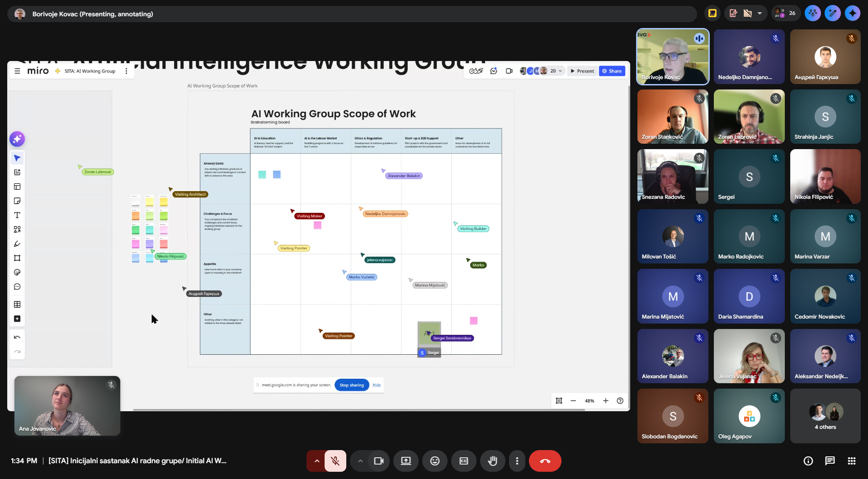The image size is (868, 479).
Task: Click the pink sticky note in Other row
Action: point(473,321)
